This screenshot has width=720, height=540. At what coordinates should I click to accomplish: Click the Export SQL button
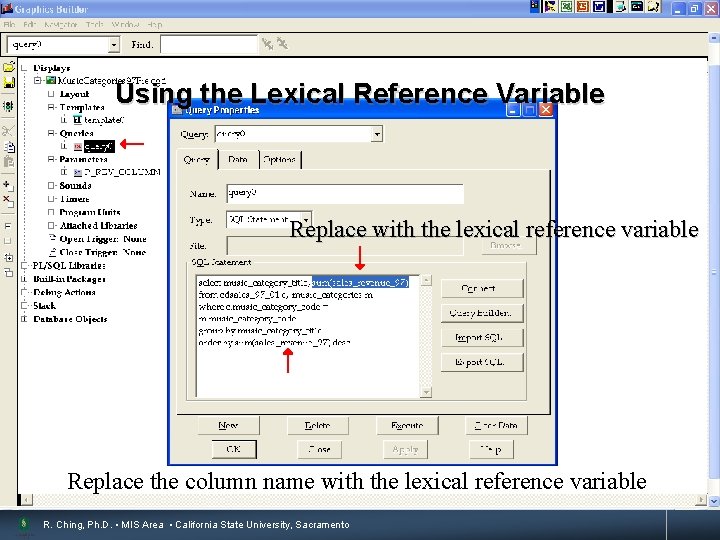482,362
